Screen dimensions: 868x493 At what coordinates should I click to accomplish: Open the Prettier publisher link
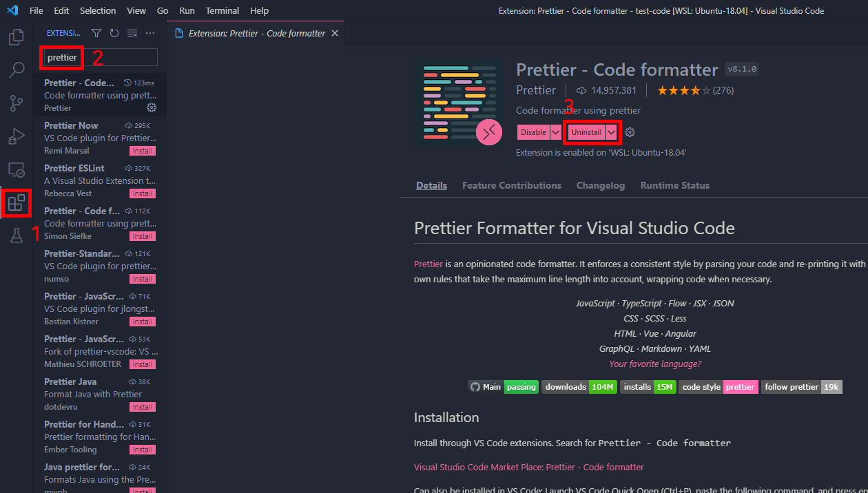[536, 90]
